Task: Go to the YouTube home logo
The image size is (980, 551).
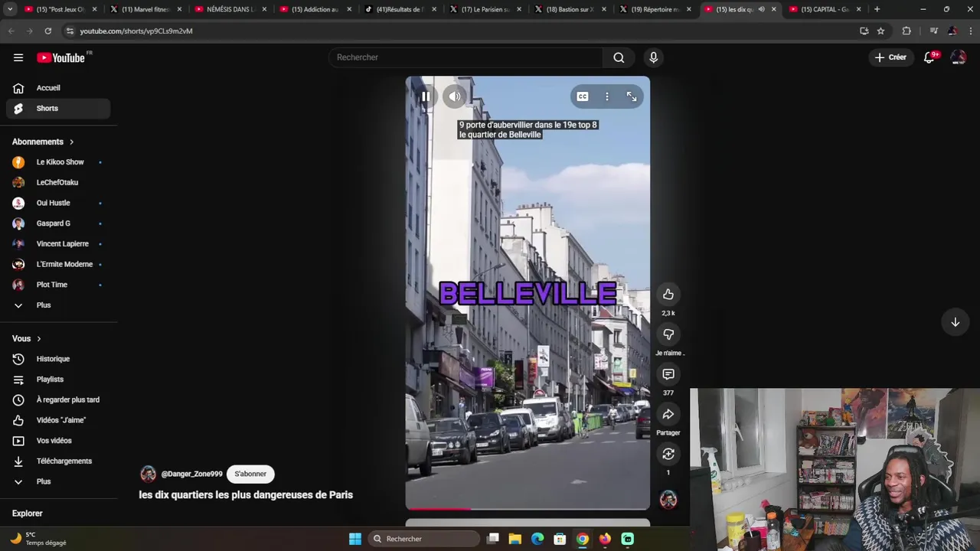Action: click(x=61, y=57)
